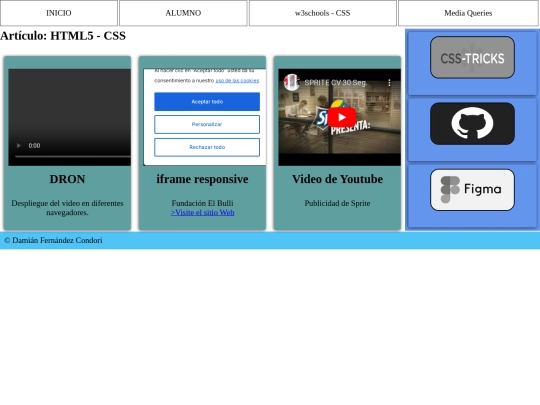Open the Figma logo card
This screenshot has height=405, width=540.
pos(472,190)
